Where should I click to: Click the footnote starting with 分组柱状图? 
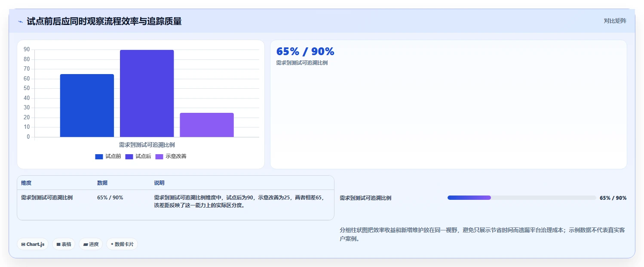click(x=482, y=234)
